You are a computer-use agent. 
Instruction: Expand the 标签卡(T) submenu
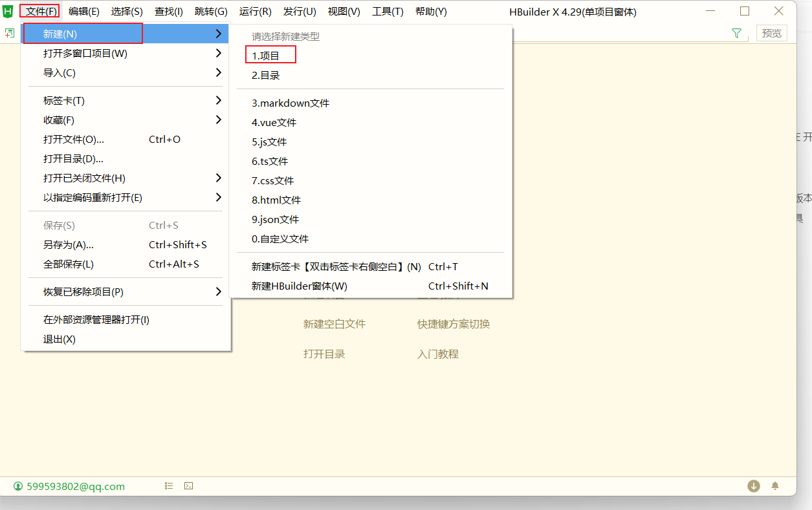click(x=126, y=100)
